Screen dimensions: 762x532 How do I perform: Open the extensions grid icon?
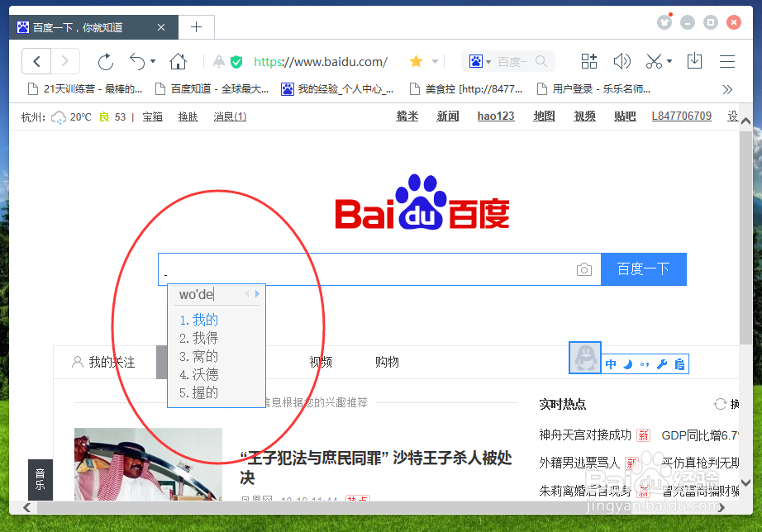589,61
